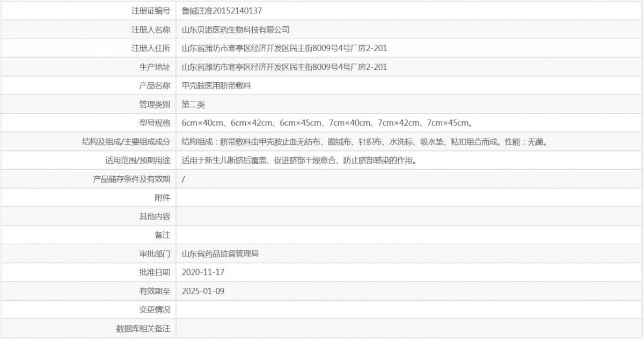This screenshot has height=341, width=644.
Task: Click the 产品名称 label
Action: pos(154,86)
